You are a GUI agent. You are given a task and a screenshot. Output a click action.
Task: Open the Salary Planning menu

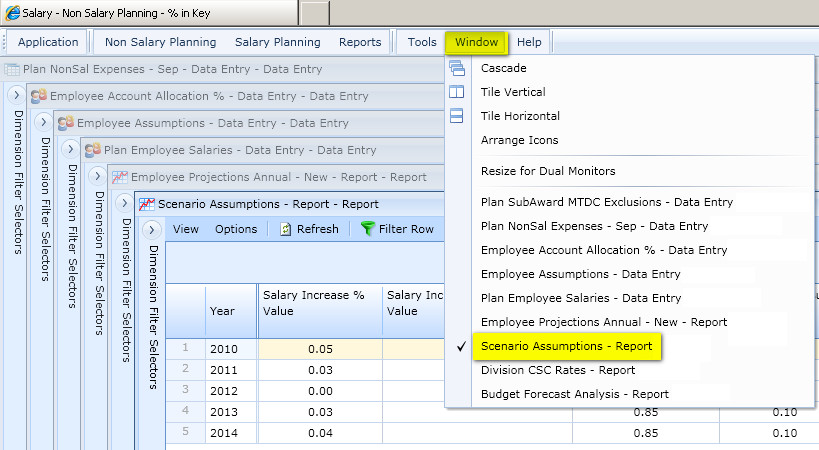277,42
